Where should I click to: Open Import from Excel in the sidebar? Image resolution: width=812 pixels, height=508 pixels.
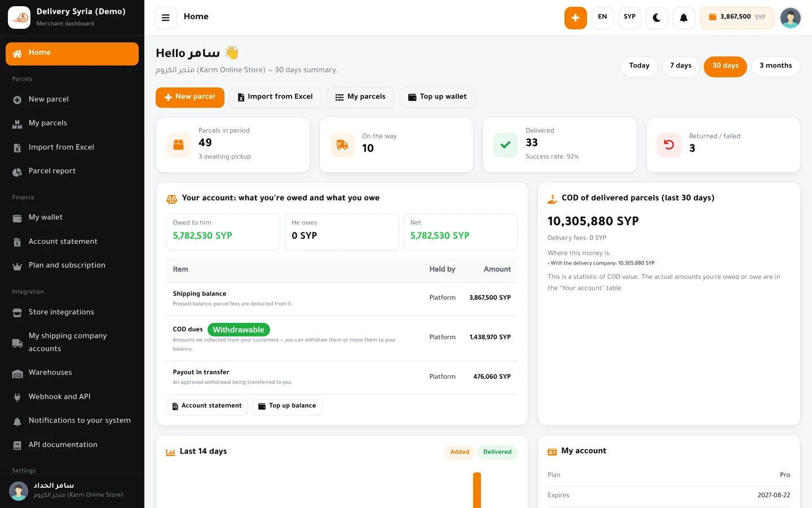tap(72, 147)
